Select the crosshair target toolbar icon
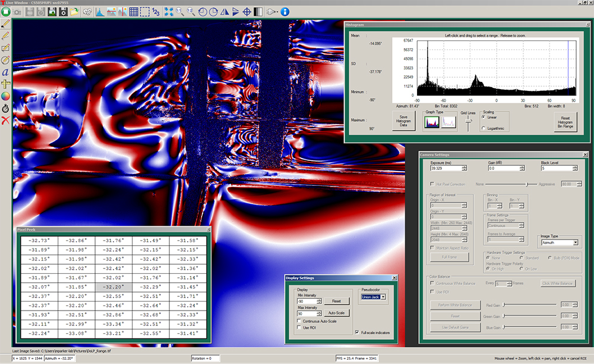 [x=247, y=11]
